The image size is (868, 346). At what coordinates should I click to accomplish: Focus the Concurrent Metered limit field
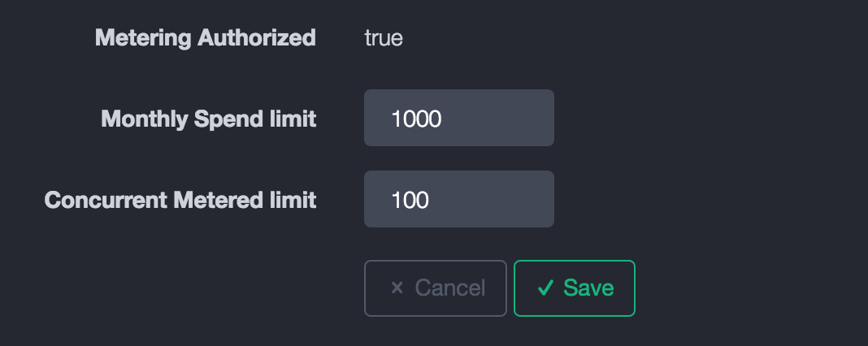click(x=459, y=199)
